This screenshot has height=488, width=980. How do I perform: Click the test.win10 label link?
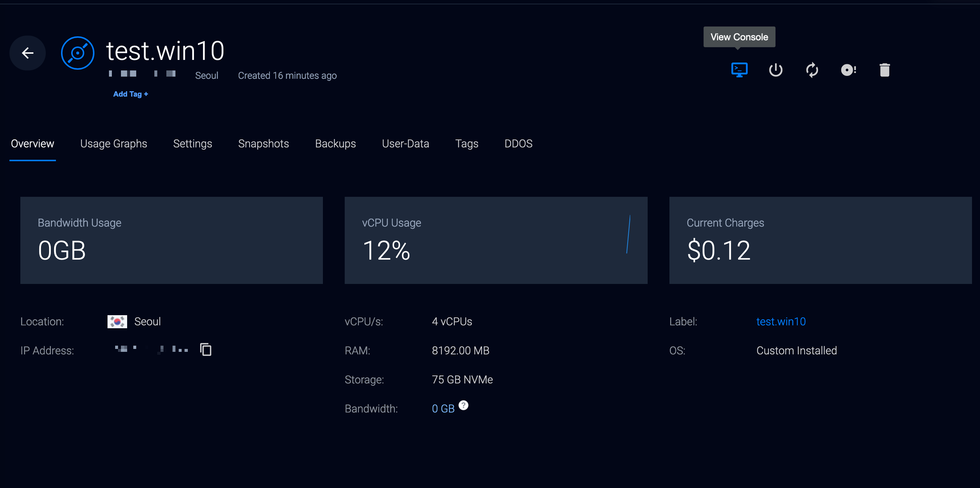click(x=781, y=322)
